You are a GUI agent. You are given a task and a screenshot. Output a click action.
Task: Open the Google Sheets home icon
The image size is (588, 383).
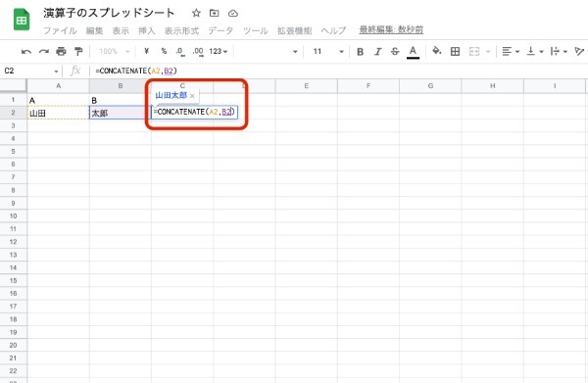[22, 20]
